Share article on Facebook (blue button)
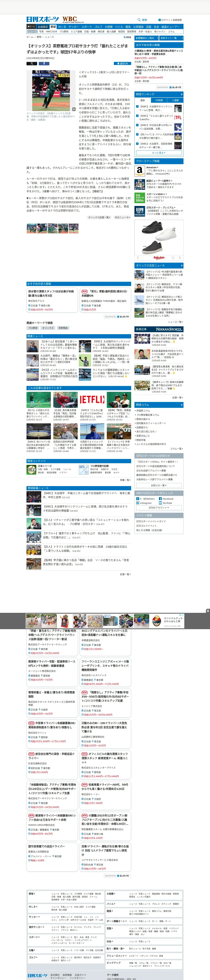 pos(44,64)
